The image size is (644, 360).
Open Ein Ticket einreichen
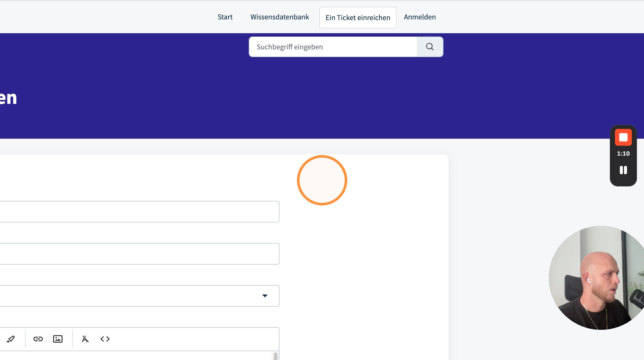pyautogui.click(x=358, y=18)
